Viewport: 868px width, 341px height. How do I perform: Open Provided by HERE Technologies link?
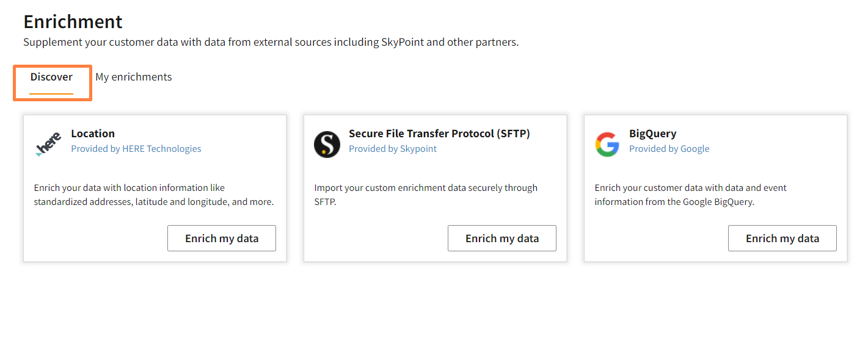coord(136,149)
